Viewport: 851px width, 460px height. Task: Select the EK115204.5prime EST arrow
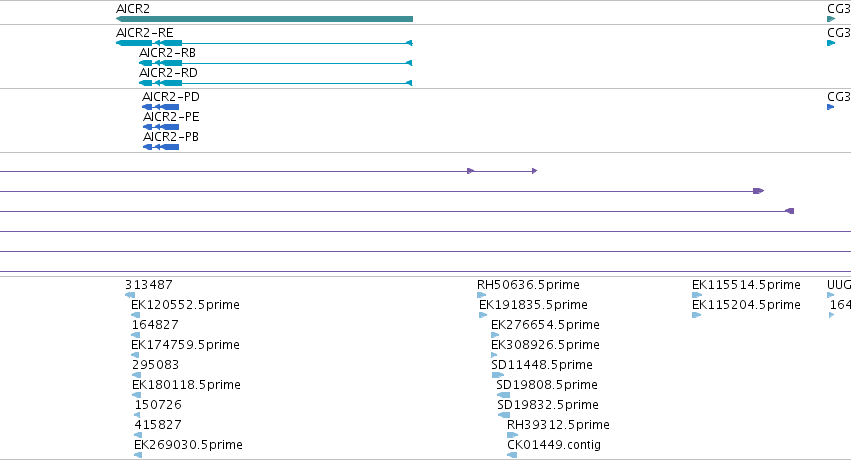coord(697,315)
